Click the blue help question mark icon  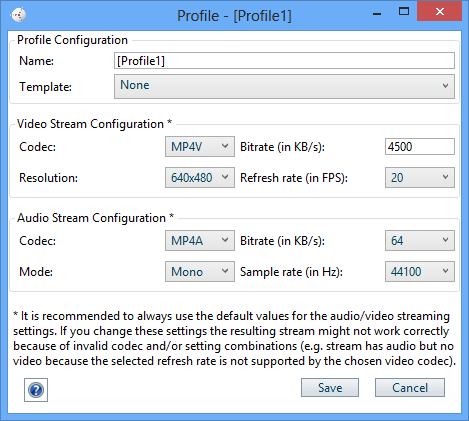[x=36, y=390]
